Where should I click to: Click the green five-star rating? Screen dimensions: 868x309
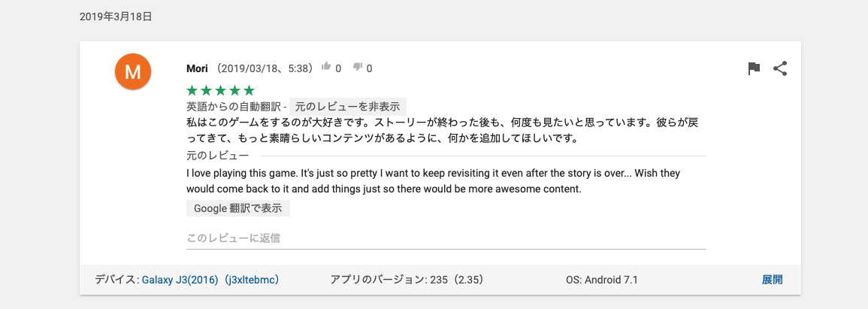(x=220, y=90)
